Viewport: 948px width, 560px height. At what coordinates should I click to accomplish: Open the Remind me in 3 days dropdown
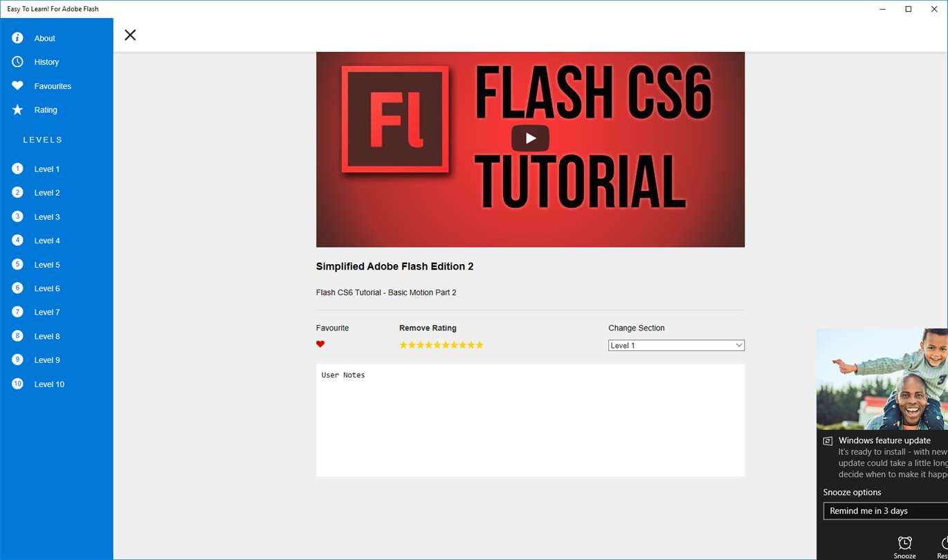(x=886, y=511)
